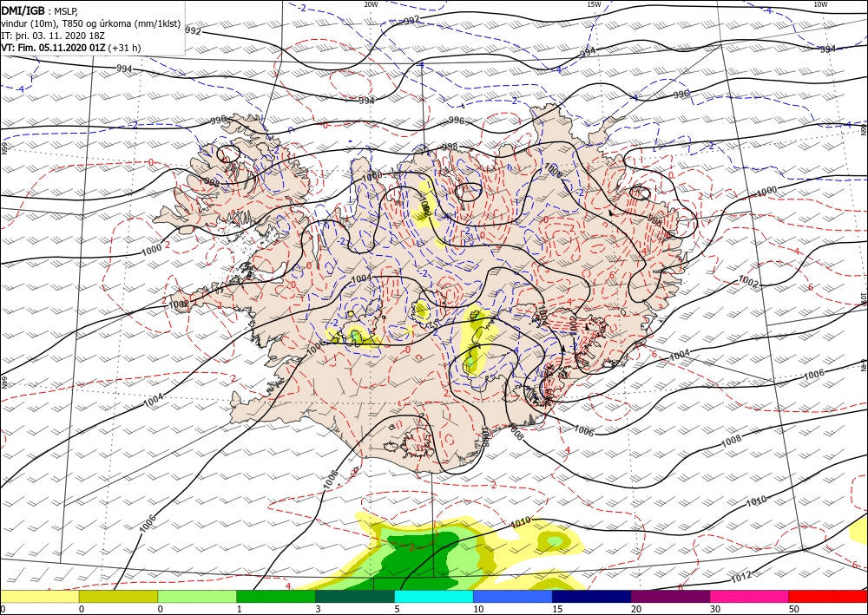This screenshot has width=868, height=615.
Task: Click the red legend color swatch
Action: [828, 596]
